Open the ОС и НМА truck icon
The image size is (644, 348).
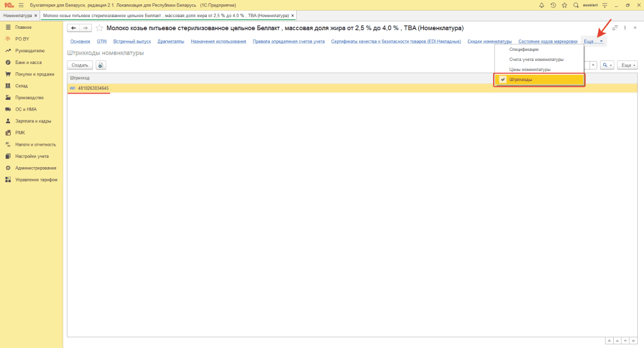coord(8,109)
